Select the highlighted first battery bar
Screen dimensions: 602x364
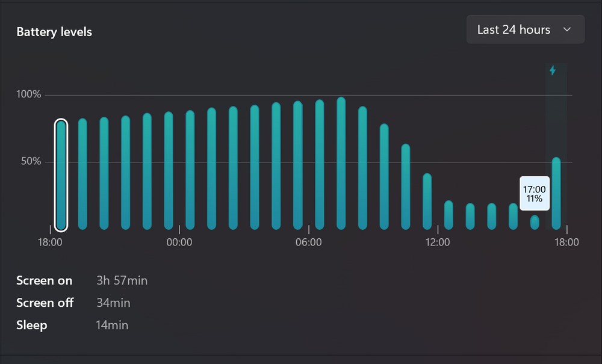[x=61, y=174]
